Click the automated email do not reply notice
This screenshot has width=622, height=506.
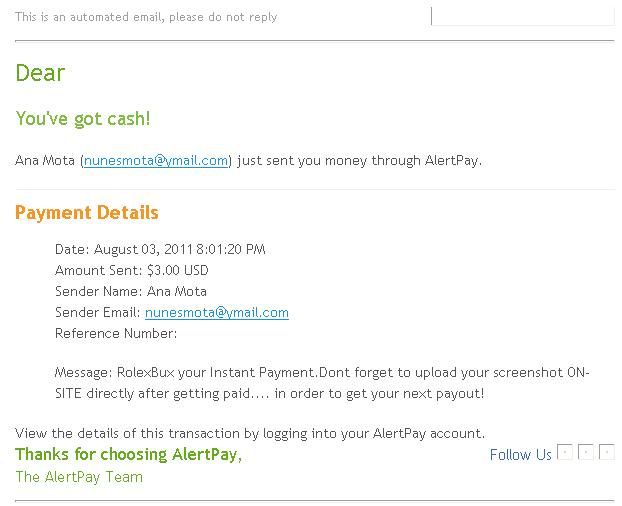tap(146, 17)
